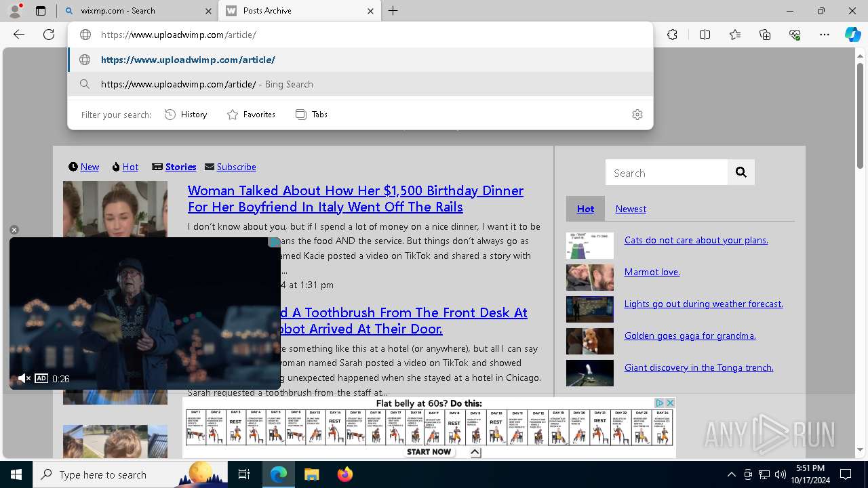Open Microsoft Edge from taskbar

pyautogui.click(x=279, y=474)
